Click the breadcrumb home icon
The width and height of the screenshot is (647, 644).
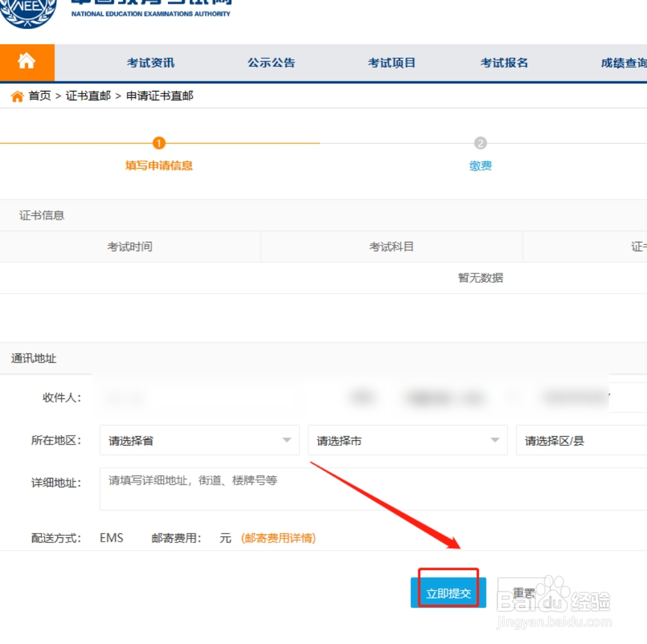click(x=17, y=96)
